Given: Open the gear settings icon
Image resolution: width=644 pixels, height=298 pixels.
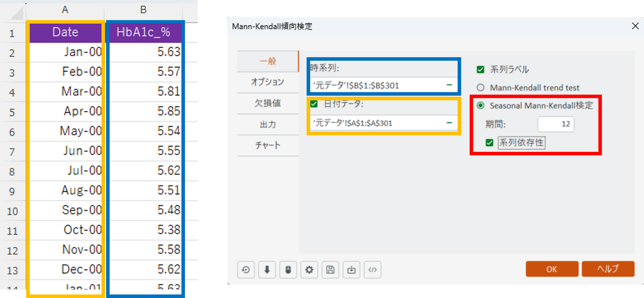Looking at the screenshot, I should (x=309, y=270).
